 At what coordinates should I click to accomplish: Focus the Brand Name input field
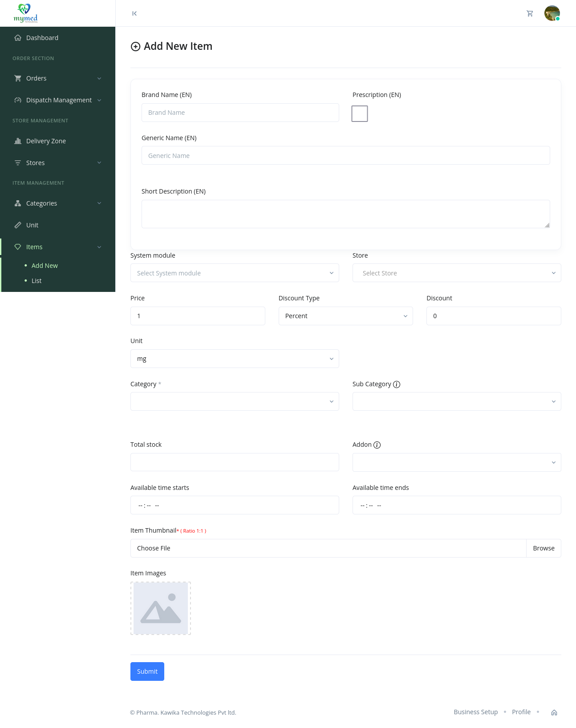click(x=240, y=113)
